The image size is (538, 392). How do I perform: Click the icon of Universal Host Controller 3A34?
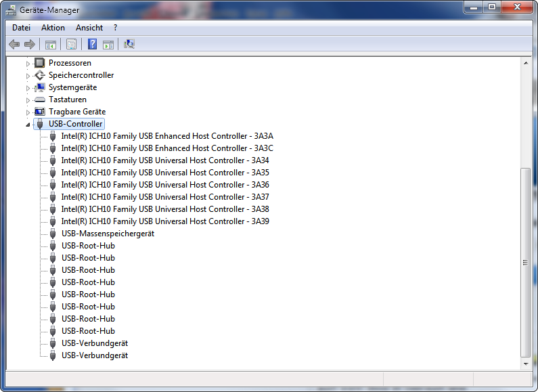[x=53, y=160]
